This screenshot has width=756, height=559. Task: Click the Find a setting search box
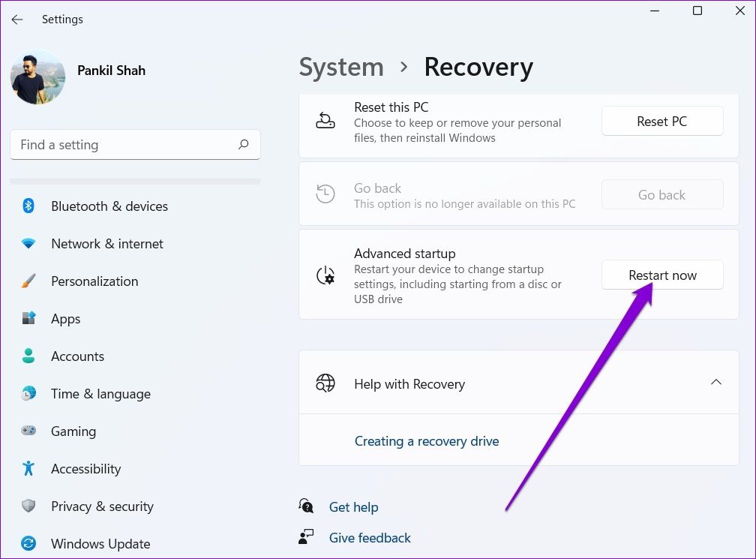coord(124,145)
